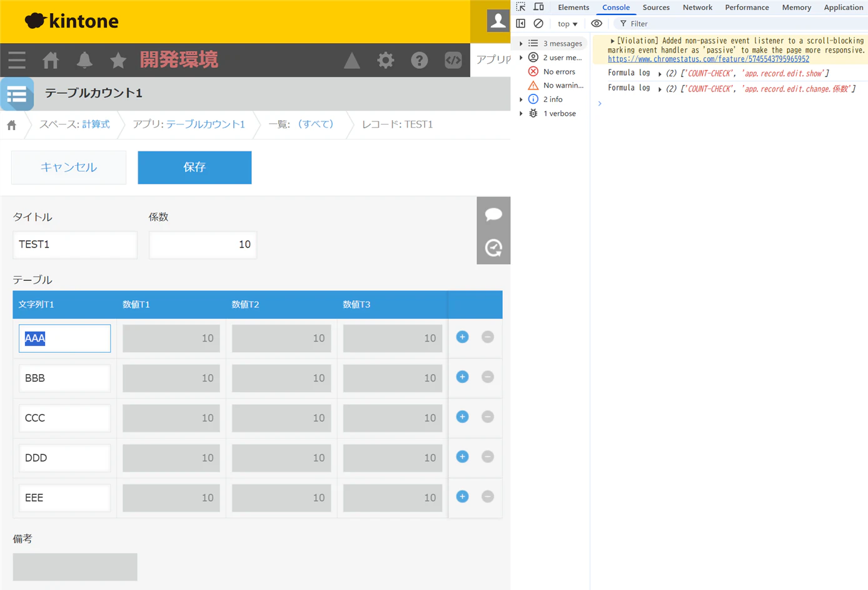Viewport: 868px width, 590px height.
Task: Open the 計算式 space link
Action: tap(96, 125)
